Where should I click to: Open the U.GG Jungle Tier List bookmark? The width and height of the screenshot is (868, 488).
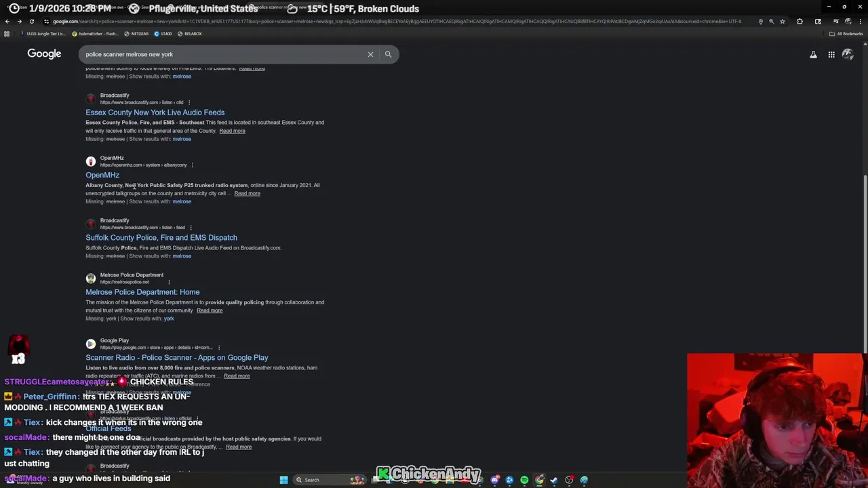click(43, 34)
